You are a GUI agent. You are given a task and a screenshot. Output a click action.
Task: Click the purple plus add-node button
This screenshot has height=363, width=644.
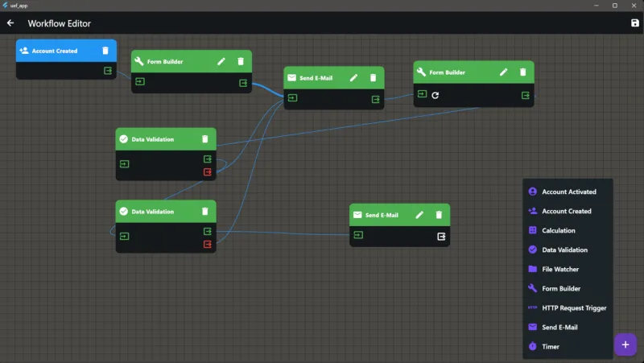[x=625, y=344]
